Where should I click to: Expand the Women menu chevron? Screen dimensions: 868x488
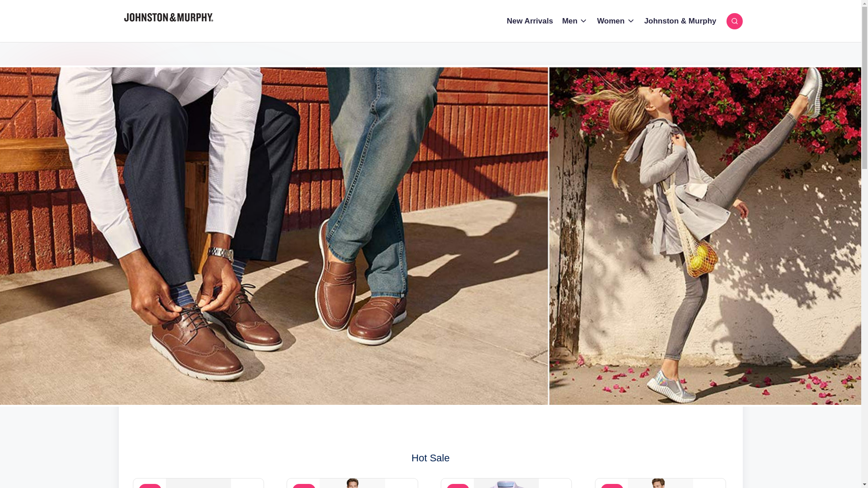tap(630, 21)
